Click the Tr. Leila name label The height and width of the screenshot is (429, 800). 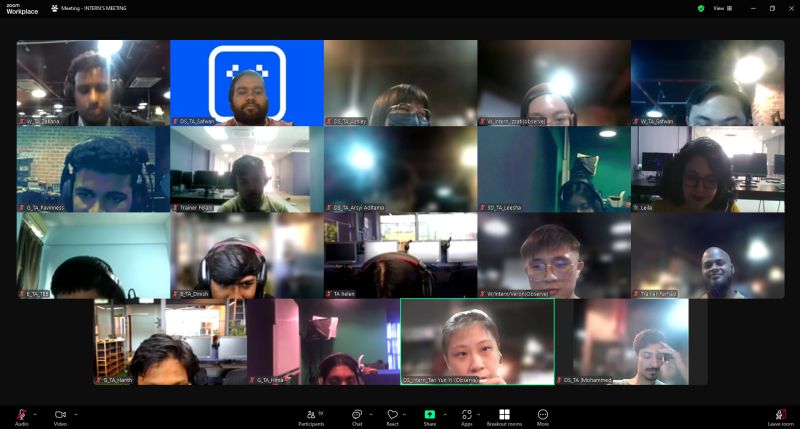click(643, 208)
